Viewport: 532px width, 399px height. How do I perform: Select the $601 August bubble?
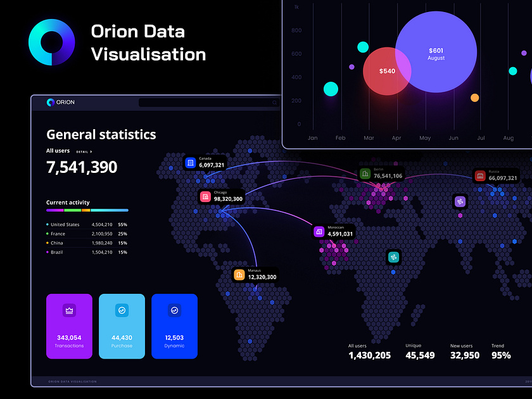coord(436,52)
